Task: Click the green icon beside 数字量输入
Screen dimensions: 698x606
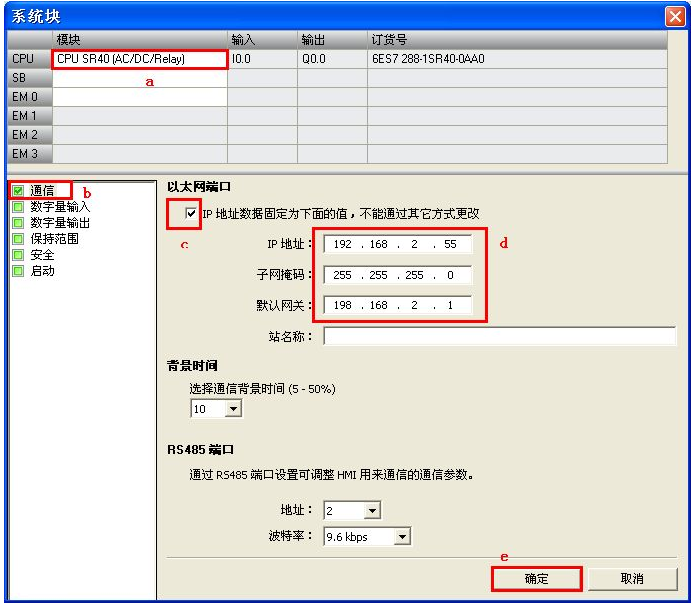Action: 18,207
